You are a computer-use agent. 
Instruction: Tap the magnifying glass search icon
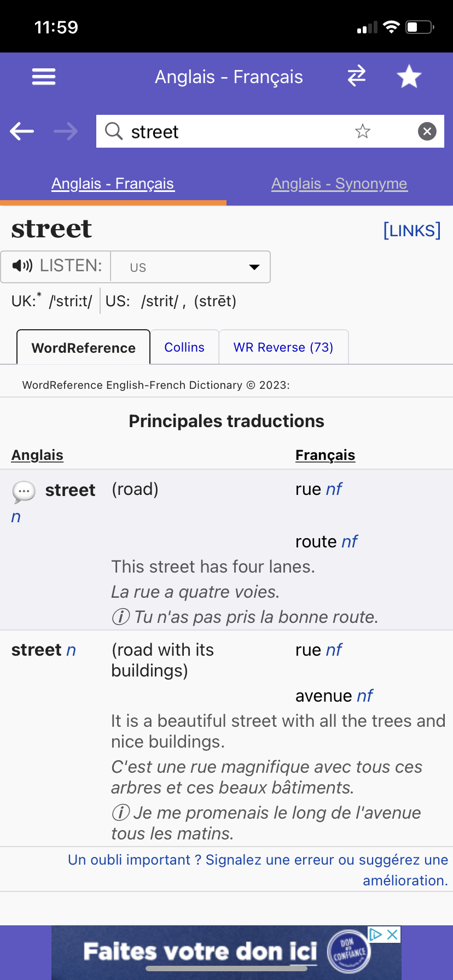114,131
